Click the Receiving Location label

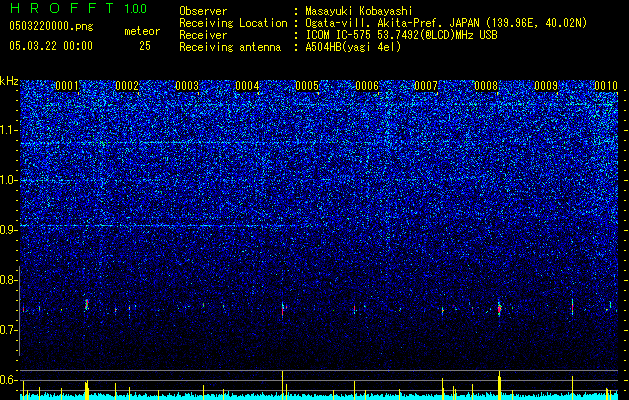click(233, 23)
